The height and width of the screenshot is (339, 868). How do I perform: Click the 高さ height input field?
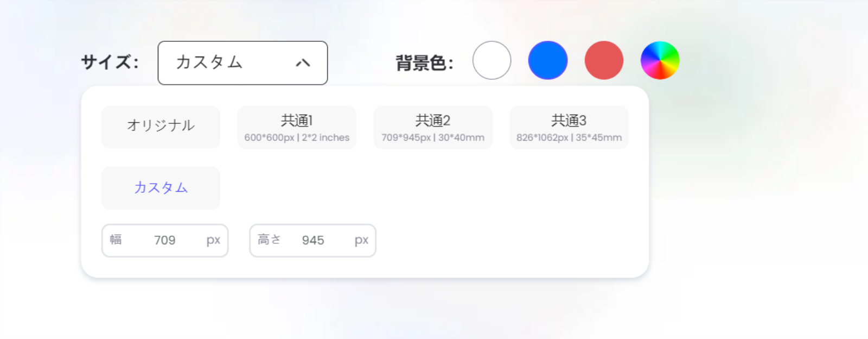coord(312,240)
